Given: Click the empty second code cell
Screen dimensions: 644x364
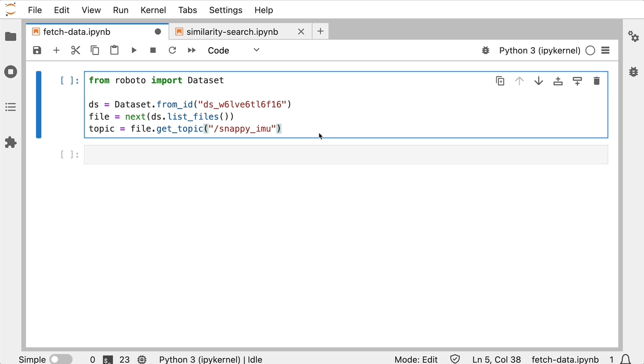Looking at the screenshot, I should [346, 154].
